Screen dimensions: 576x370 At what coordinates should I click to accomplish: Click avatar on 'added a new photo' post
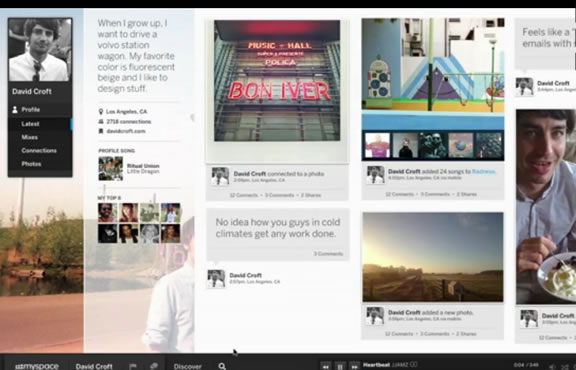[x=375, y=316]
